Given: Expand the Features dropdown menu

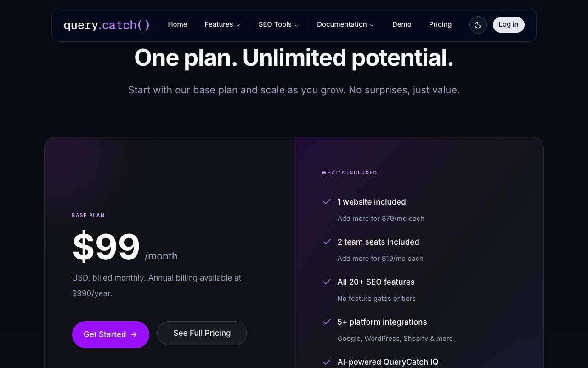Looking at the screenshot, I should (222, 24).
